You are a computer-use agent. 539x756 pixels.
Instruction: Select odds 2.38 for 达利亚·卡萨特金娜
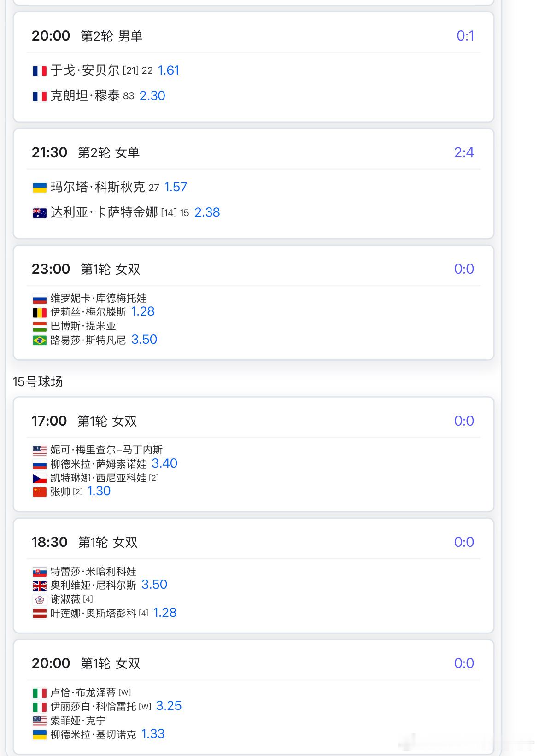coord(207,212)
